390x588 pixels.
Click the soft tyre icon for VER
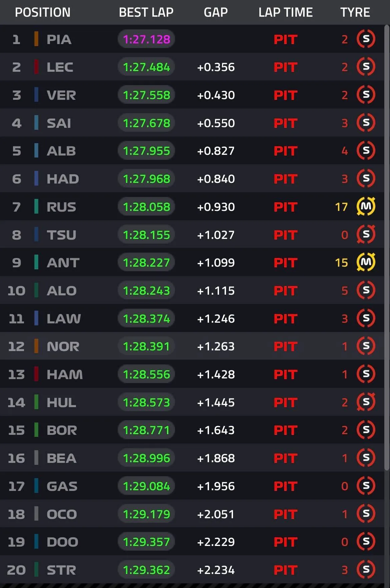pos(366,95)
